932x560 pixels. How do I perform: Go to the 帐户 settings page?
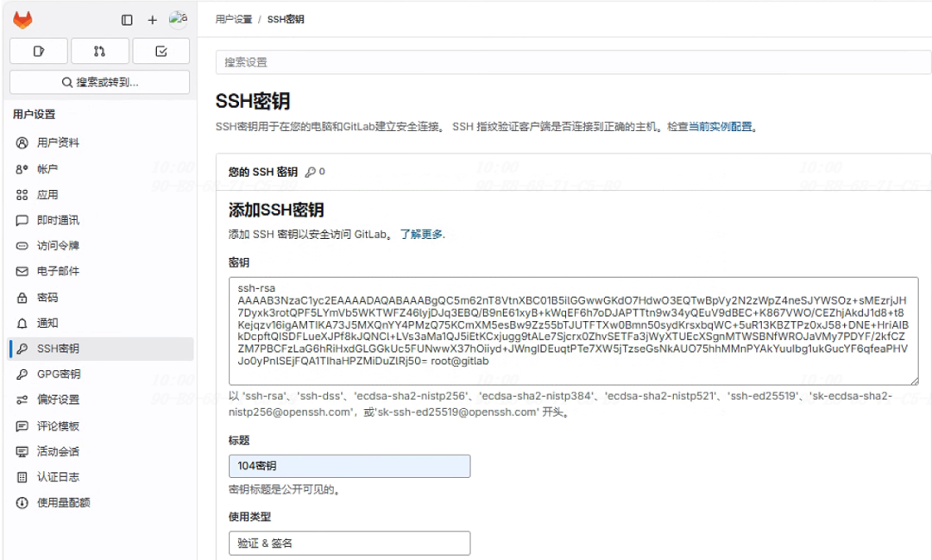coord(47,169)
